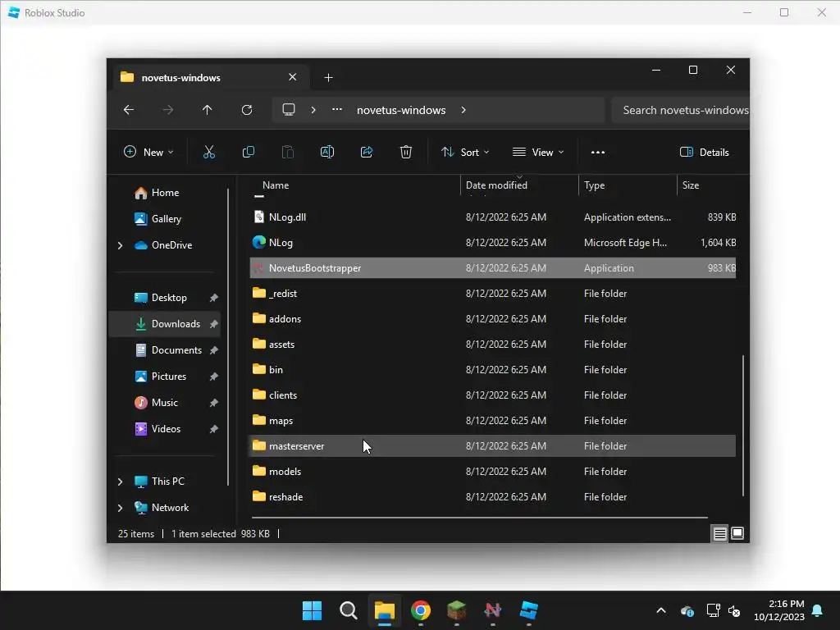840x630 pixels.
Task: Open notifications bell icon
Action: click(x=818, y=610)
